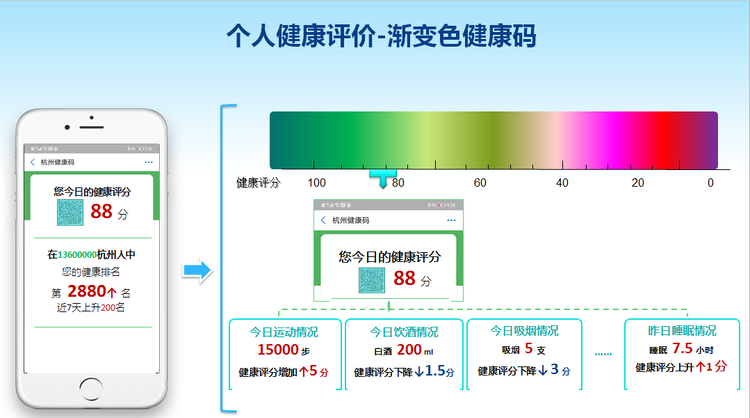Image resolution: width=750 pixels, height=418 pixels.
Task: Select the 今日吸烟情况 card
Action: point(524,354)
